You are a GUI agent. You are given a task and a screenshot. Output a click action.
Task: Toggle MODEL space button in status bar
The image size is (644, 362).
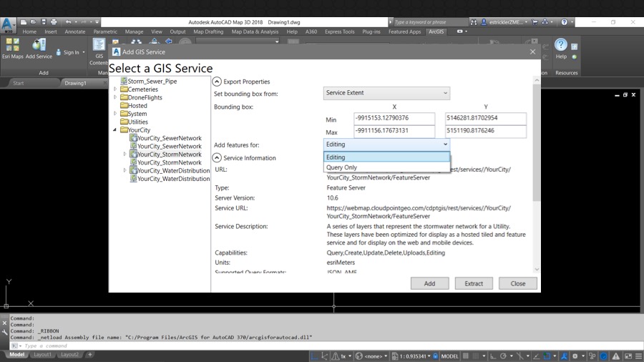[450, 356]
